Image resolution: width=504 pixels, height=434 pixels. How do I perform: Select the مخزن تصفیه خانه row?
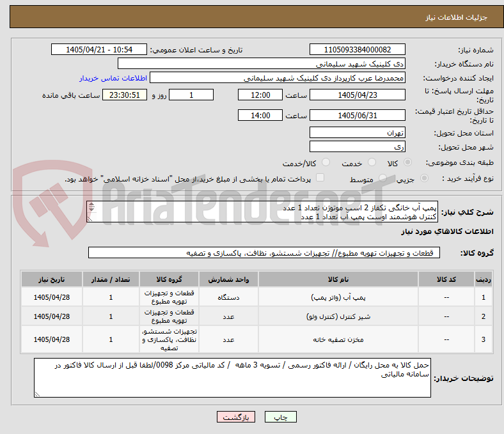point(257,339)
